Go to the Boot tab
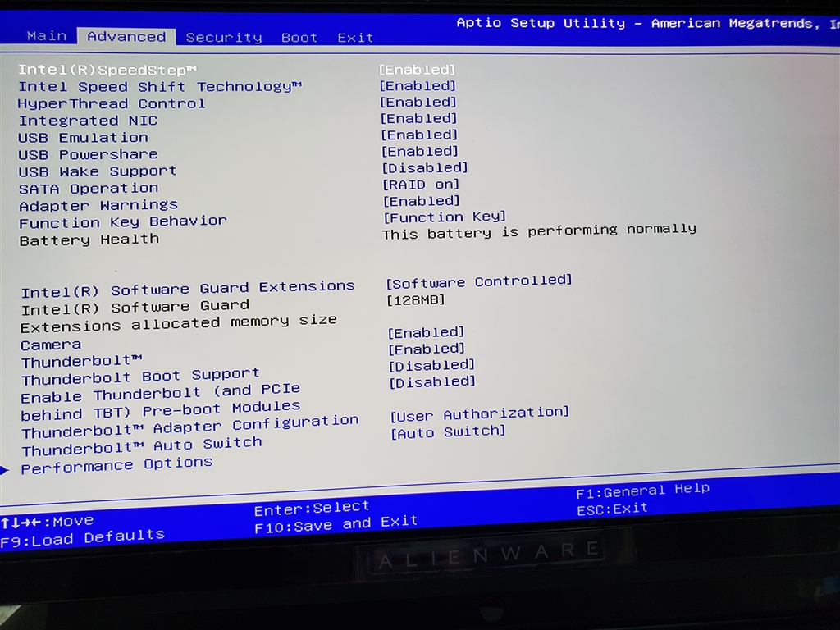The height and width of the screenshot is (630, 840). point(299,38)
